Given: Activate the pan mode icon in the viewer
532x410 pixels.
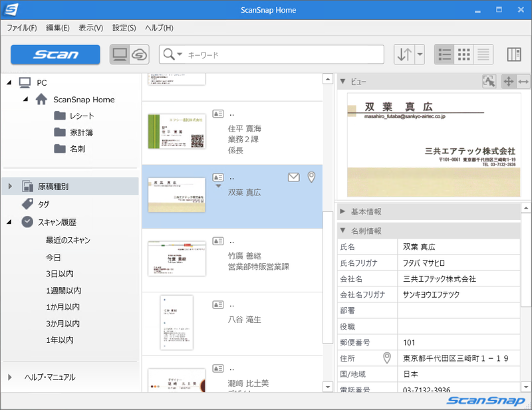Looking at the screenshot, I should [507, 81].
